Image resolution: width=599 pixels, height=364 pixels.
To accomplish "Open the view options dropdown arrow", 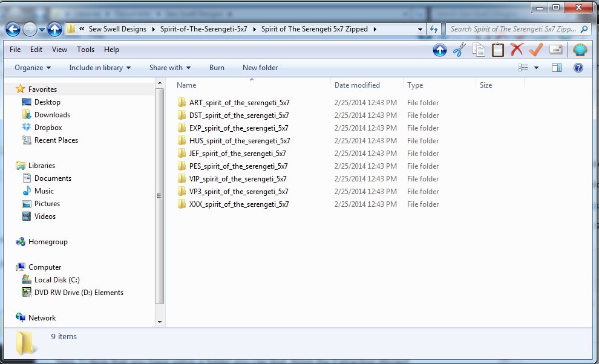I will [x=536, y=68].
